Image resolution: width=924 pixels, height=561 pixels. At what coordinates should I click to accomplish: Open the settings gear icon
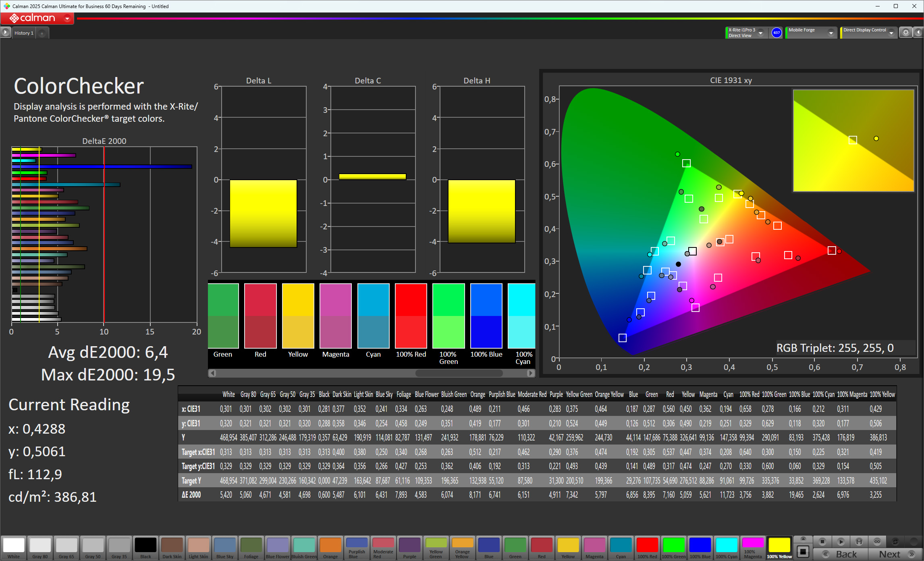tap(905, 33)
